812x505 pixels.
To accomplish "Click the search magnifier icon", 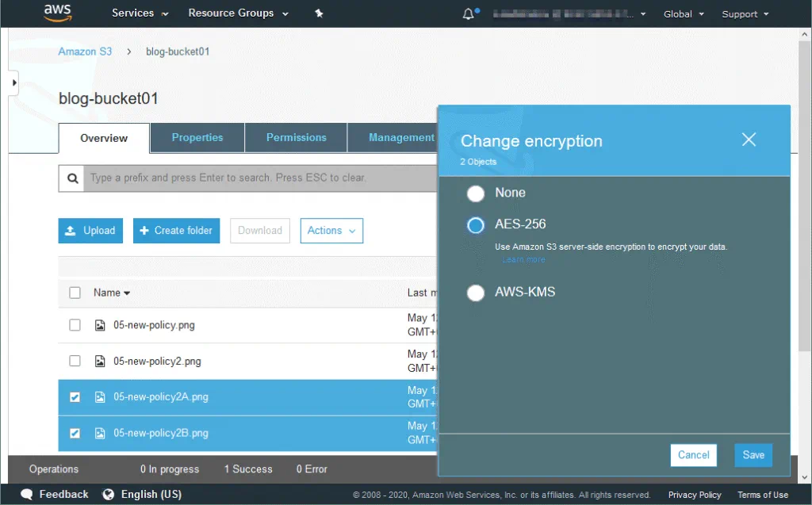I will pos(72,178).
